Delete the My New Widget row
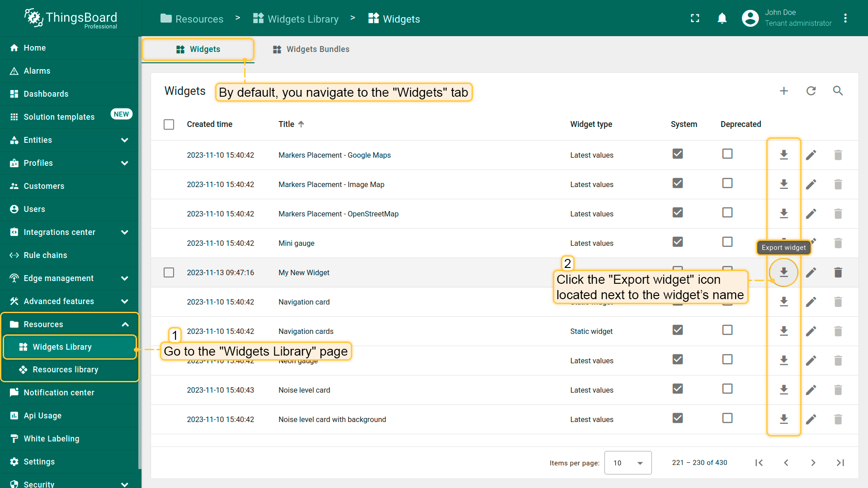868x488 pixels. pos(838,272)
